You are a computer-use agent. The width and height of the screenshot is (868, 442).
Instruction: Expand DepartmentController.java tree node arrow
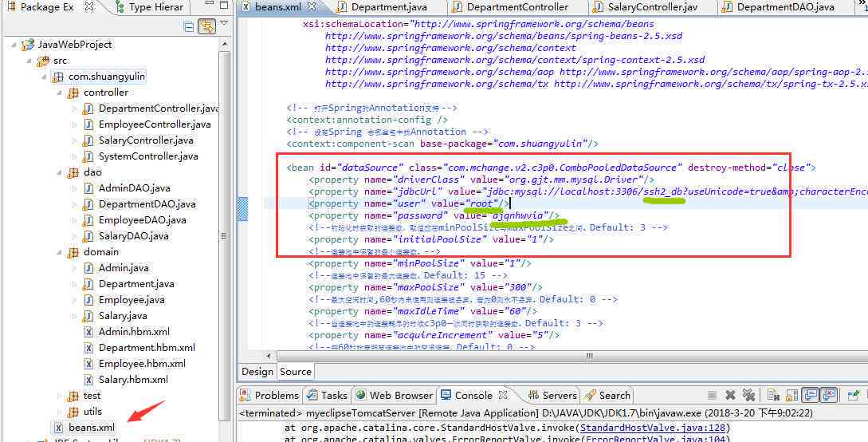[75, 109]
